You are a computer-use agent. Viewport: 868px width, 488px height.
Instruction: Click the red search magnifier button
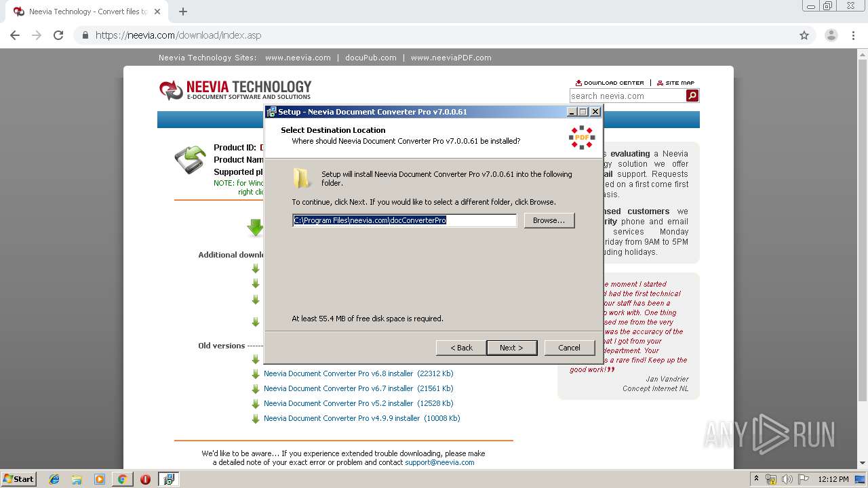tap(692, 96)
